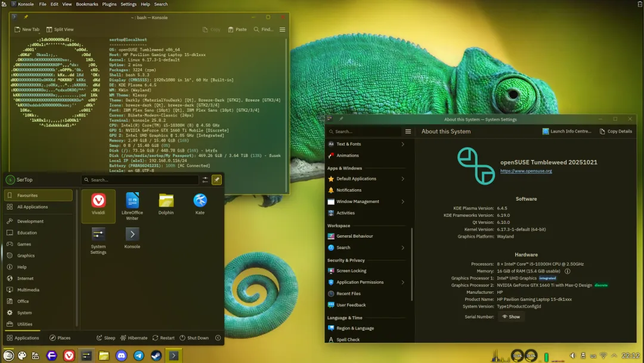Expand Default Applications submenu chevron
Viewport: 644px width, 363px height.
(x=403, y=179)
